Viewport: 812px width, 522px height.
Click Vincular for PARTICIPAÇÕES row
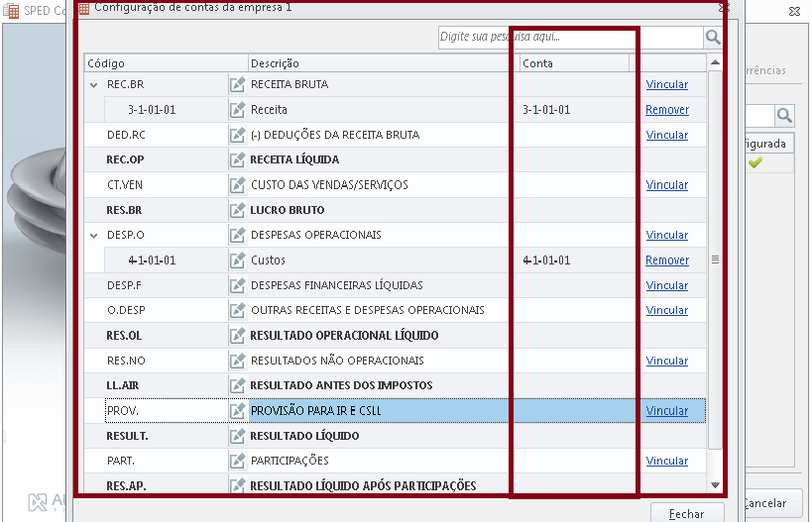pos(667,461)
